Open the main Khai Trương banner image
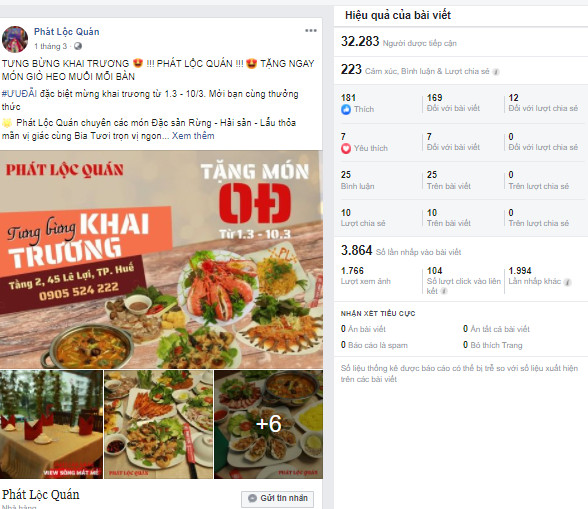Viewport: 588px width, 509px height. 161,260
